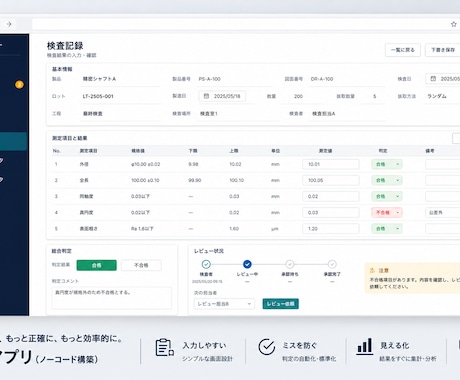Image resolution: width=460 pixels, height=380 pixels.
Task: Click the orange notification badge in sidebar
Action: (x=19, y=85)
